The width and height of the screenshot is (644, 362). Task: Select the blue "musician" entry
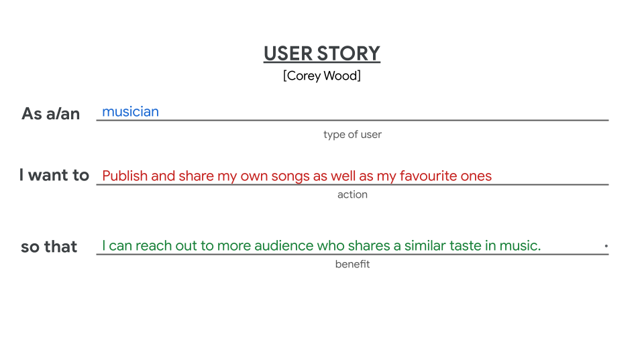point(130,112)
